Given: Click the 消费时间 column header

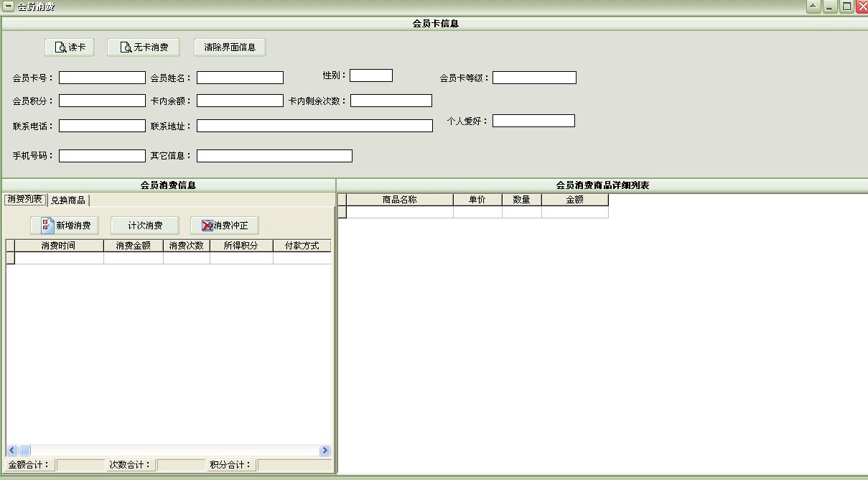Looking at the screenshot, I should pyautogui.click(x=59, y=246).
